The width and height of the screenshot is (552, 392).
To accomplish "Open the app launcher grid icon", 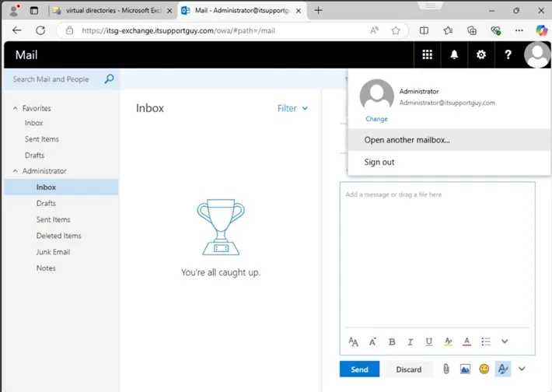I will tap(427, 55).
